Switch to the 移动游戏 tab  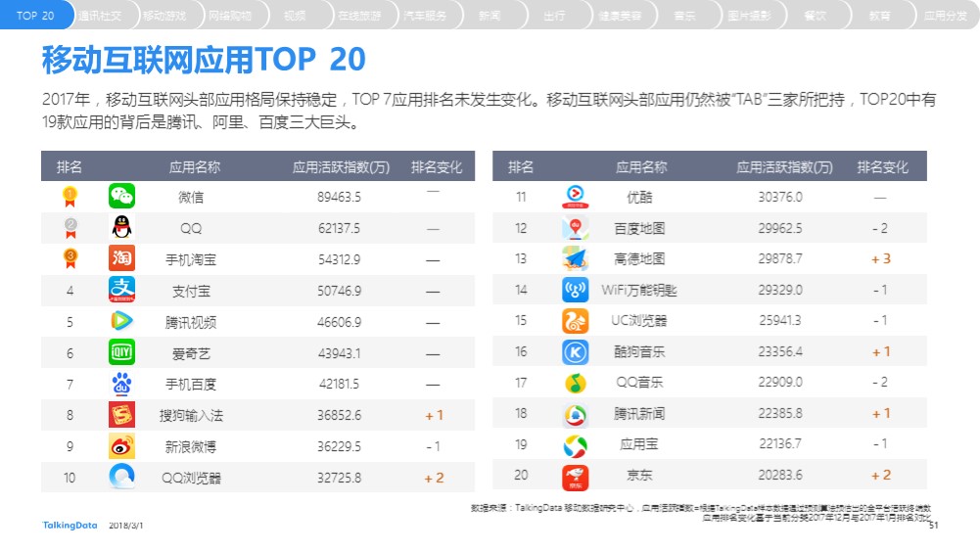coord(165,16)
